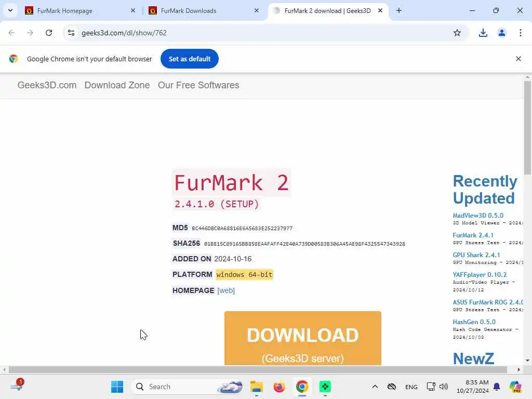
Task: Close the FurMark 2 download tab
Action: pyautogui.click(x=380, y=10)
